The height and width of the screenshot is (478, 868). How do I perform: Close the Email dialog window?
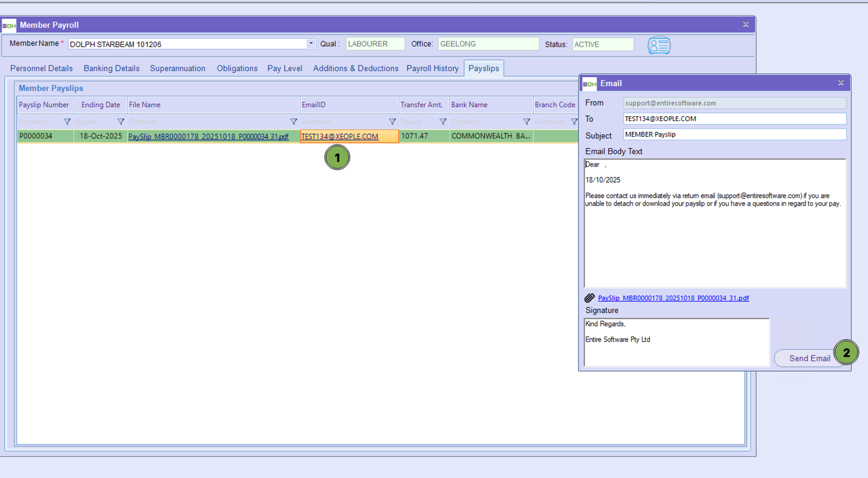(x=841, y=83)
